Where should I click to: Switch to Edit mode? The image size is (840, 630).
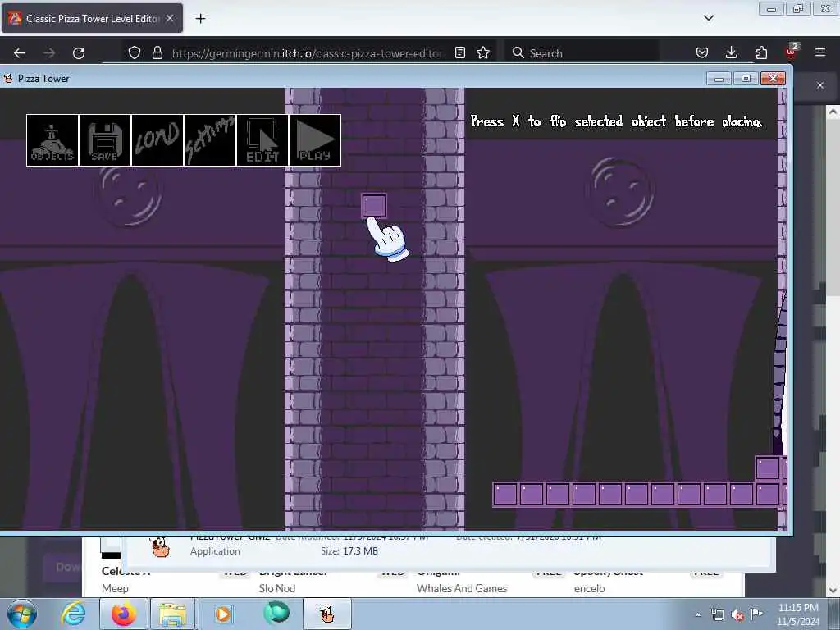pos(262,140)
